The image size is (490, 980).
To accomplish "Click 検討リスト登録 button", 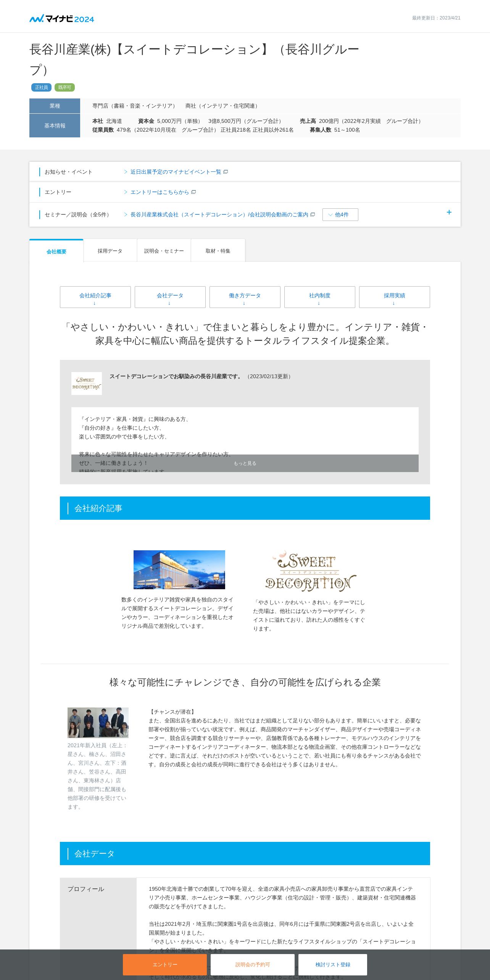I will (332, 964).
